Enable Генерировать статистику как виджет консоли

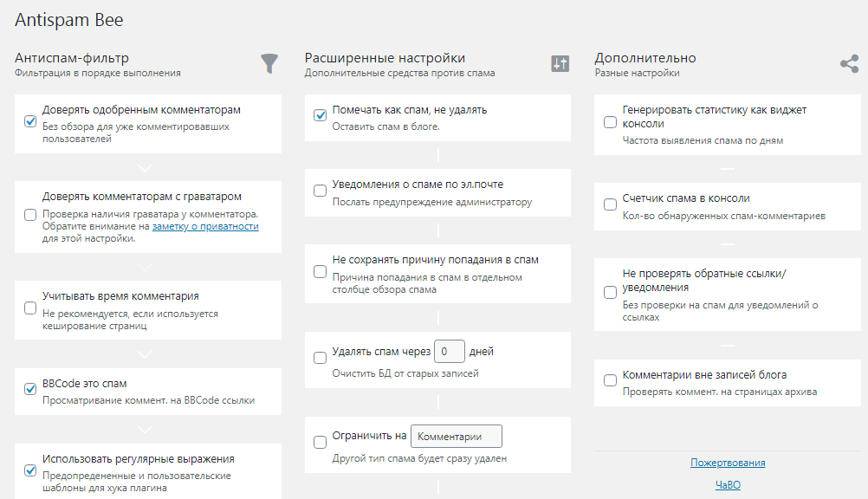(x=610, y=122)
